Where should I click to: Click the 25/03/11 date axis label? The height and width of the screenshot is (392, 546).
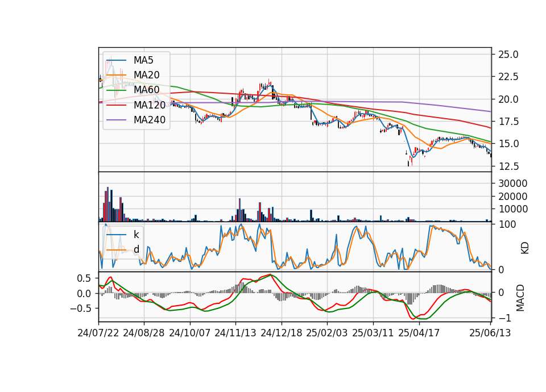(x=373, y=333)
